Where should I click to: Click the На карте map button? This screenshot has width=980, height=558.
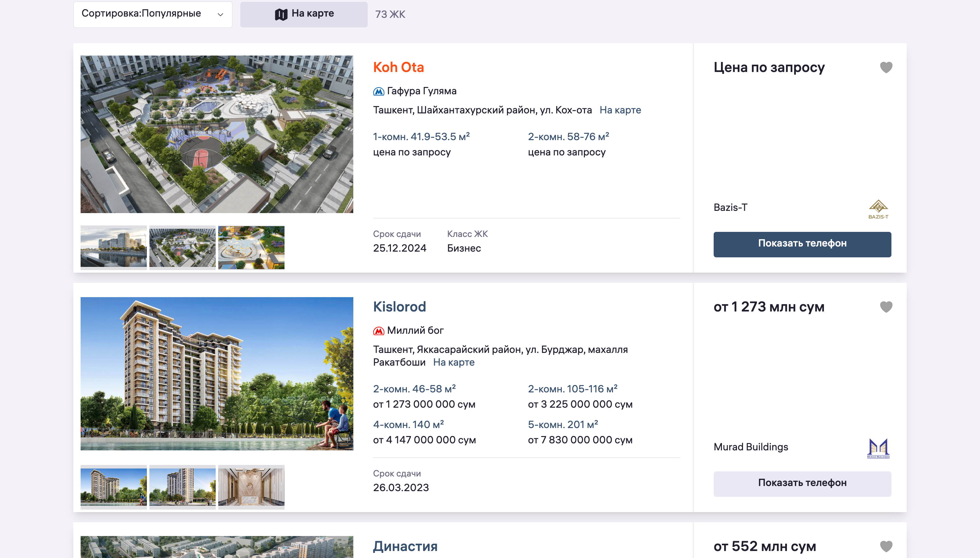(304, 14)
